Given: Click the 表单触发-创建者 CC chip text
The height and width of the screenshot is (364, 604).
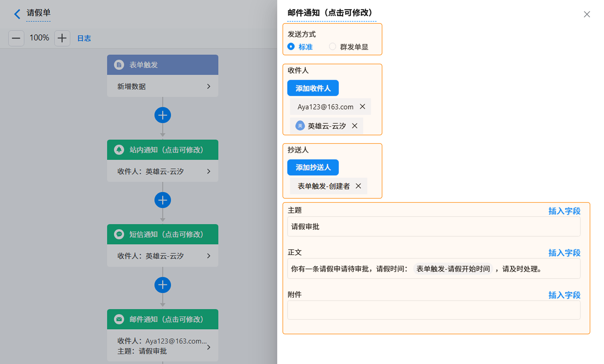Looking at the screenshot, I should (324, 186).
